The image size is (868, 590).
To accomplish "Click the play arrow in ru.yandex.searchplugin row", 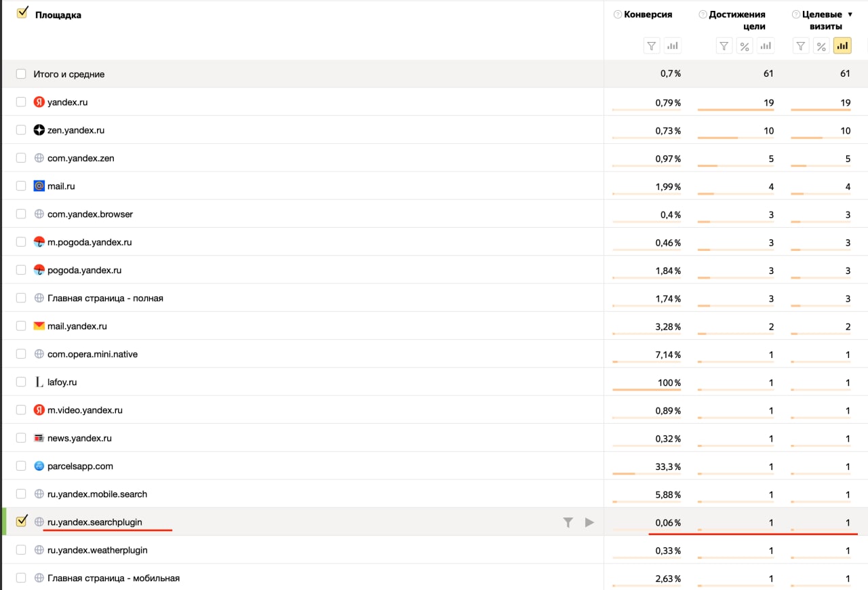I will point(589,522).
